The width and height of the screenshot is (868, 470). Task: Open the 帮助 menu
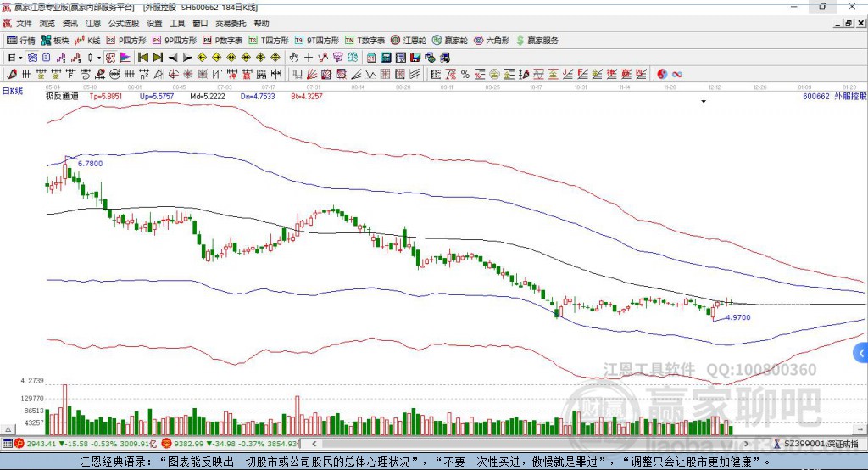coord(261,23)
